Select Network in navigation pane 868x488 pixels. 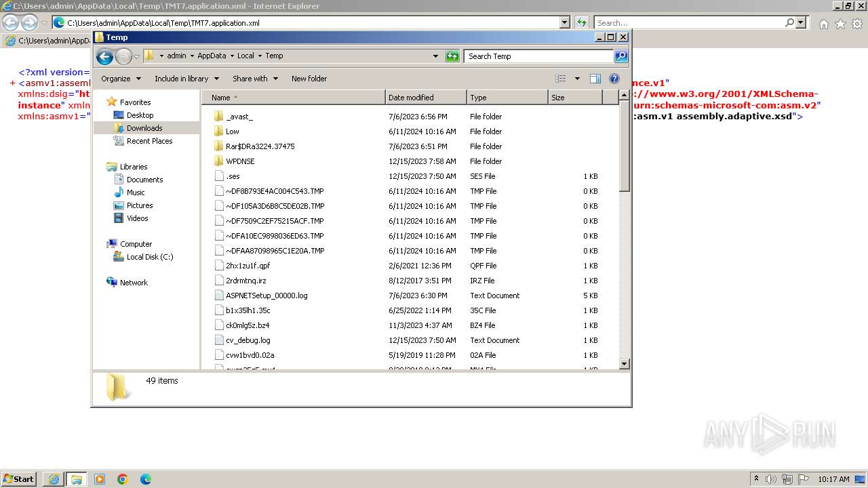(x=134, y=283)
